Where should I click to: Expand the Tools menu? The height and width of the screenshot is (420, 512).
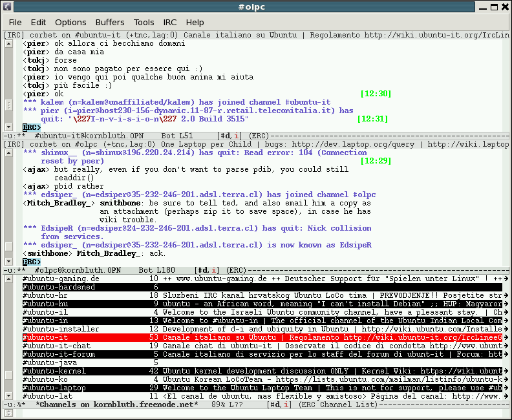click(144, 23)
